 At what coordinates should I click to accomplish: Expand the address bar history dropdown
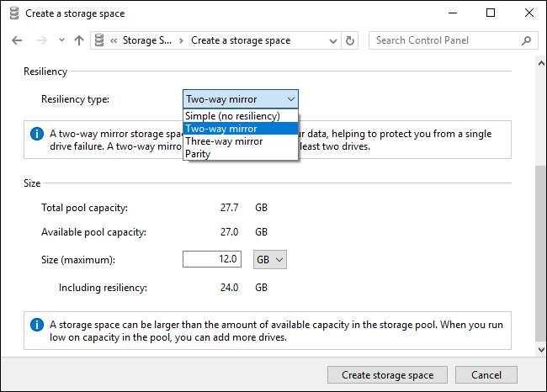click(331, 40)
